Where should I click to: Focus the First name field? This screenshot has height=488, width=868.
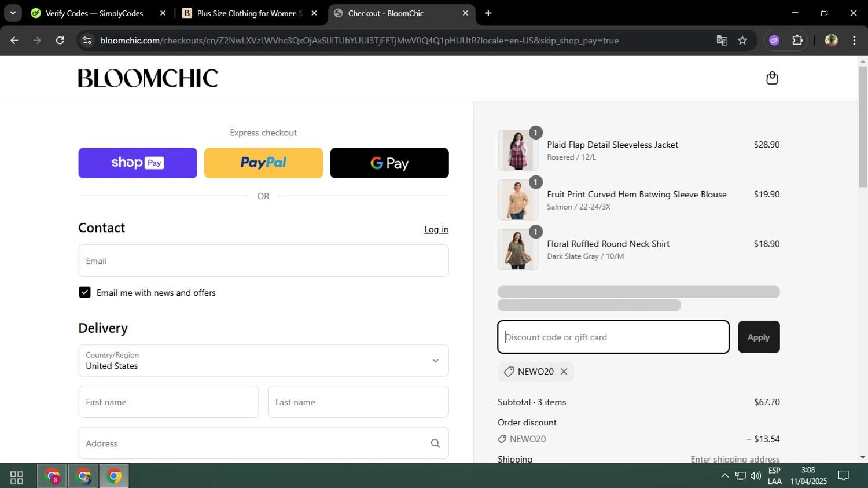pyautogui.click(x=168, y=402)
